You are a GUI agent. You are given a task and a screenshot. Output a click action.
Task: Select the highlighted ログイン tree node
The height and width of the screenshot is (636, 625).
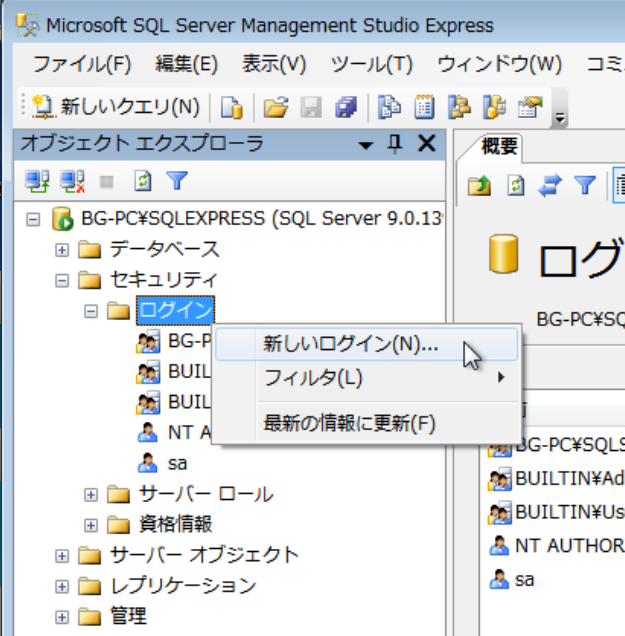pos(176,311)
